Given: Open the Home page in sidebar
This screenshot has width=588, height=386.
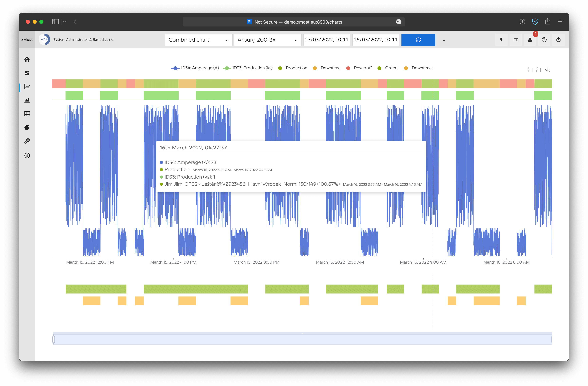Looking at the screenshot, I should click(27, 60).
